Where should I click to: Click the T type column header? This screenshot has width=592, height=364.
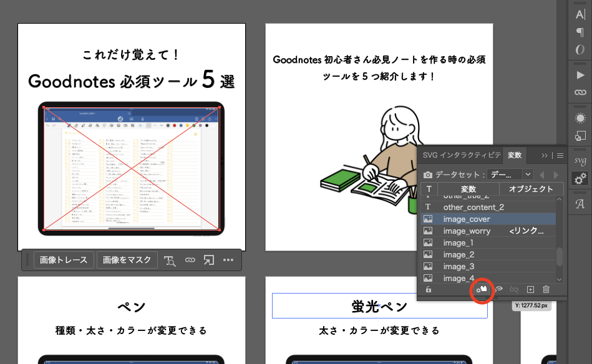429,189
